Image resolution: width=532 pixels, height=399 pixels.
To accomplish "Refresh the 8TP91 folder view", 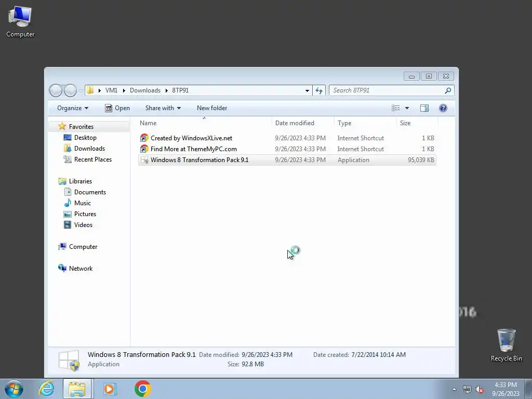I will [x=319, y=90].
